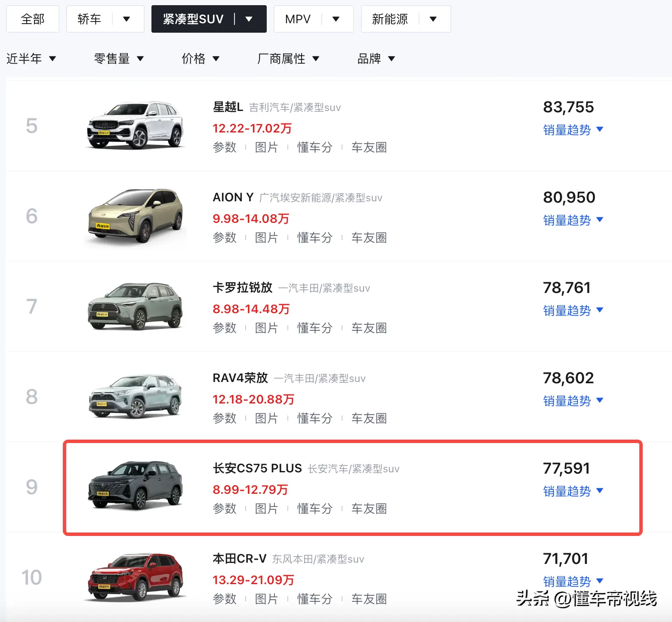Select the 全部 category tab
Screen dimensions: 672x622
33,19
